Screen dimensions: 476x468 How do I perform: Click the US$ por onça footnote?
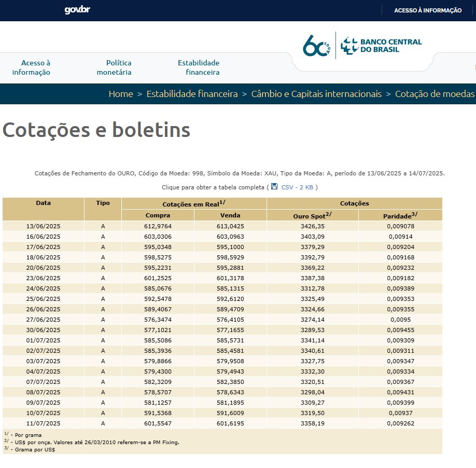pos(92,442)
